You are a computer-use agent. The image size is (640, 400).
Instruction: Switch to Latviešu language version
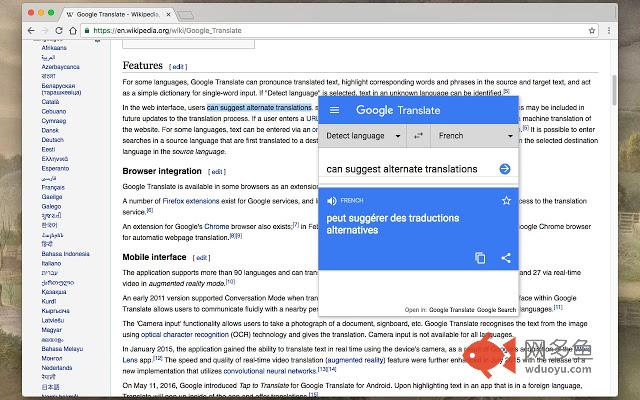coord(53,320)
